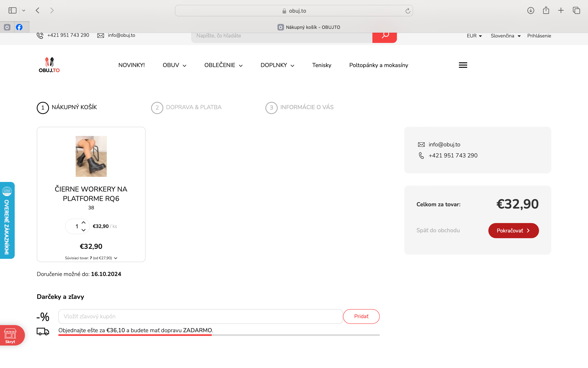
Task: Click the envelope icon in the contact box
Action: click(x=421, y=145)
